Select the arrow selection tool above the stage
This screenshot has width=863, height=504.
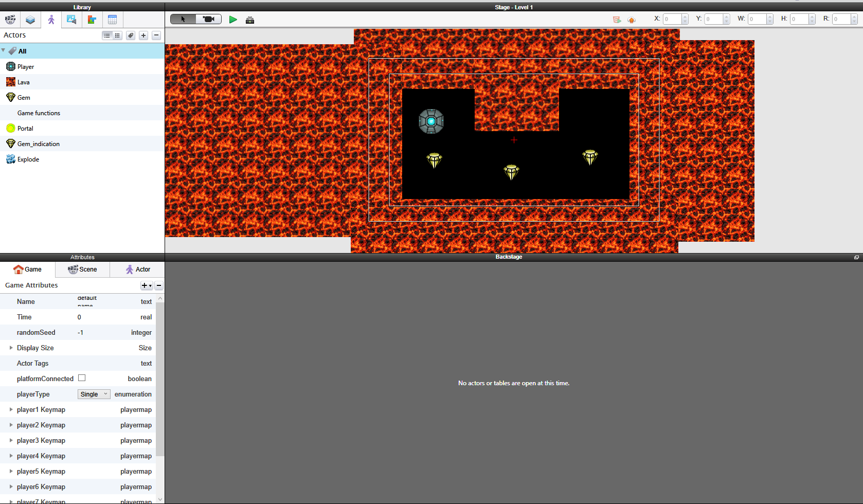coord(183,19)
